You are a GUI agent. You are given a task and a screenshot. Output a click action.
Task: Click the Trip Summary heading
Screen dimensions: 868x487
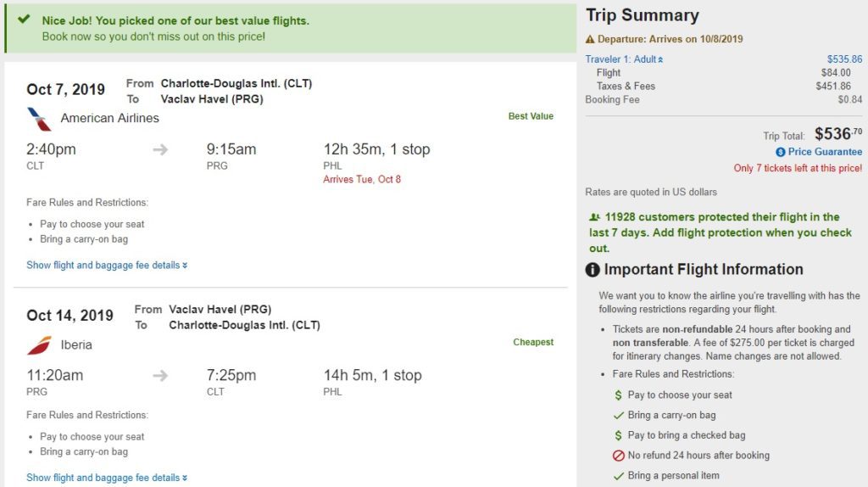pos(643,15)
